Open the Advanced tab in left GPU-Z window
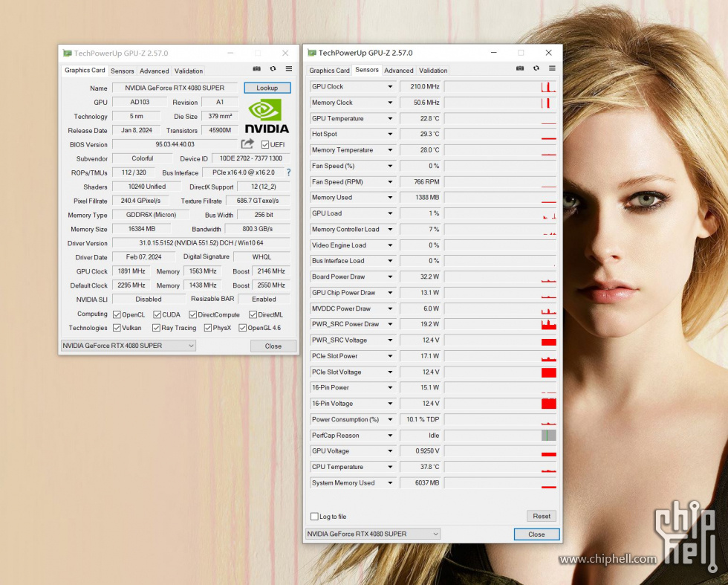728x585 pixels. point(155,71)
